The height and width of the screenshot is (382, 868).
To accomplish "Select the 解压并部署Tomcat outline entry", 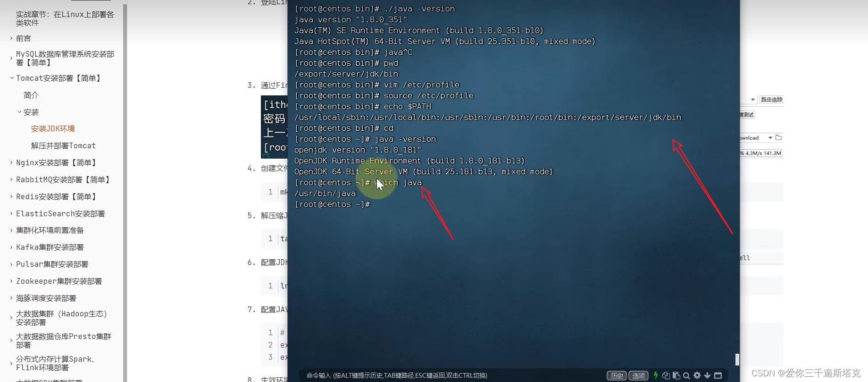I will 63,146.
